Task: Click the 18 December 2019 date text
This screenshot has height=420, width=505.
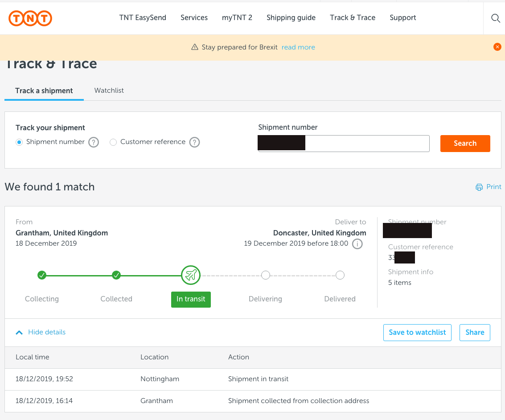Action: 46,243
